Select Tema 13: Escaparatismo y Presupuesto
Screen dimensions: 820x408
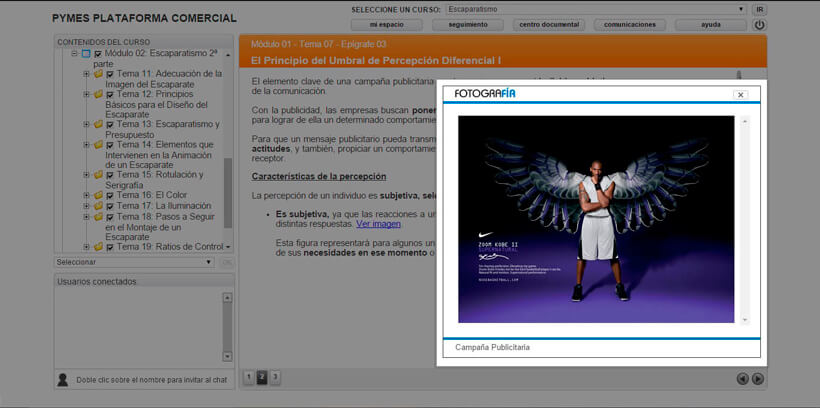click(x=162, y=130)
